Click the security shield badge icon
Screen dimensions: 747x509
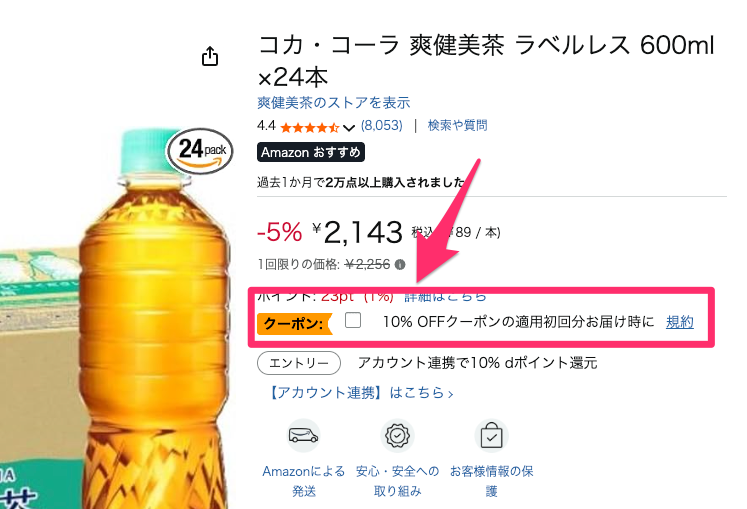point(397,436)
